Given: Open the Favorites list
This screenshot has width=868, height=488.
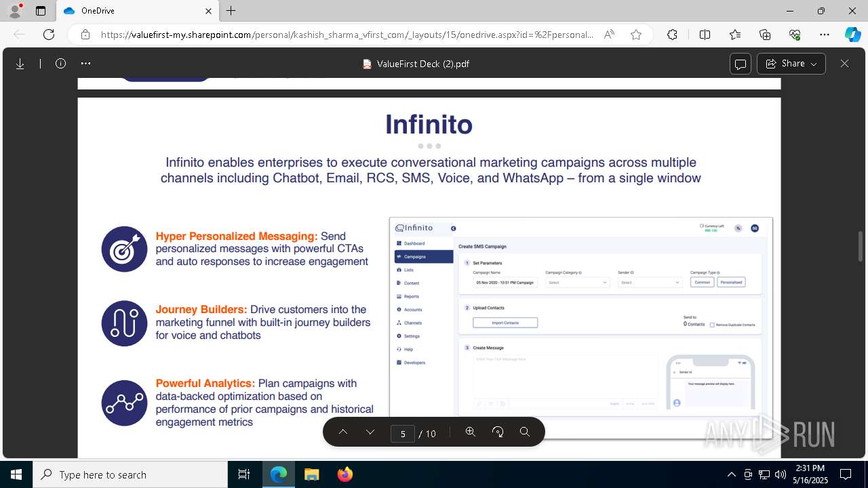Looking at the screenshot, I should (x=735, y=35).
